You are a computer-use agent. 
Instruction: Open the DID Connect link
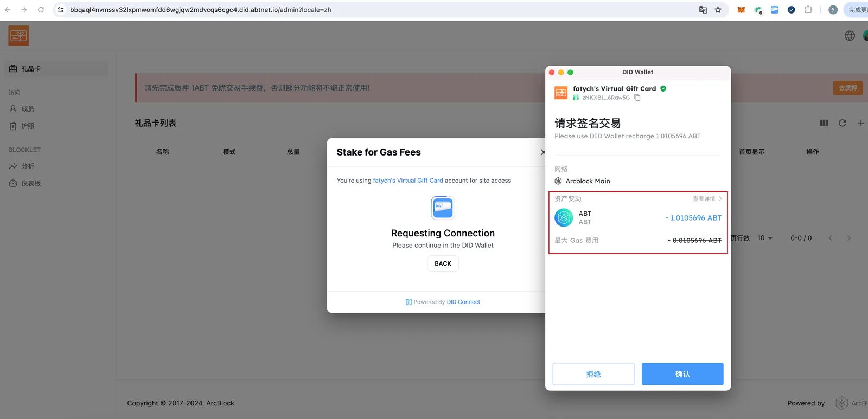[x=463, y=302]
